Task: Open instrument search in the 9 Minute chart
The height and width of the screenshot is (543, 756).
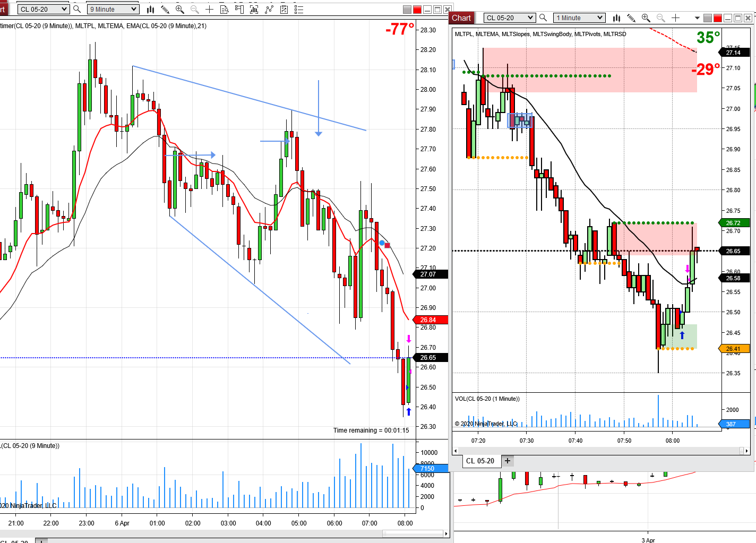Action: [x=77, y=9]
